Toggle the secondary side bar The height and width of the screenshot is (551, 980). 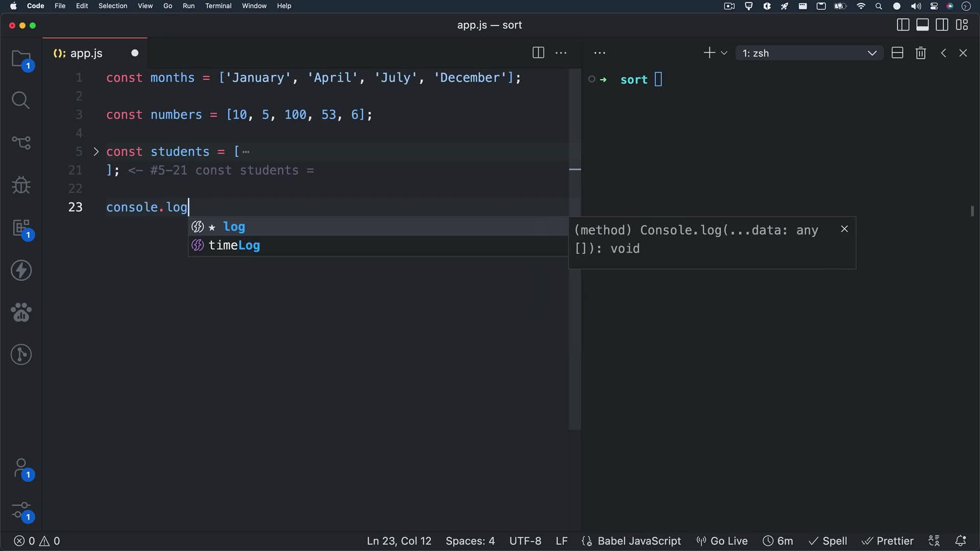click(942, 24)
